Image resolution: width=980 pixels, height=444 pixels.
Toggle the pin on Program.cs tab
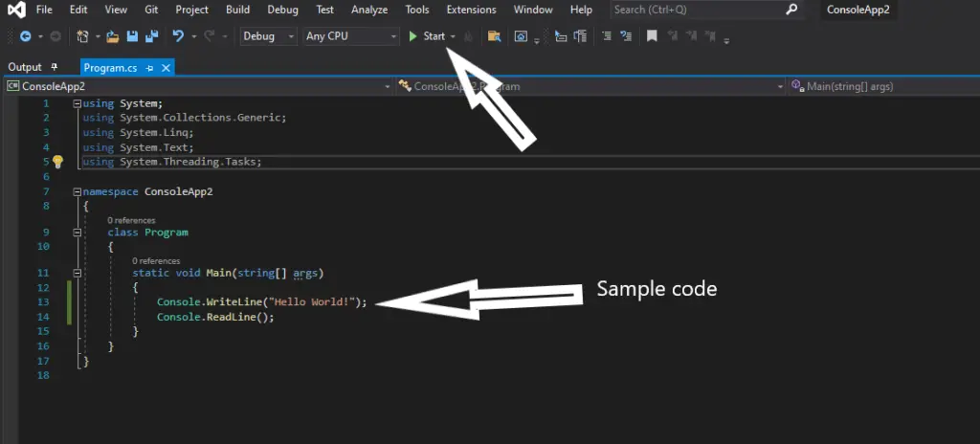[150, 68]
